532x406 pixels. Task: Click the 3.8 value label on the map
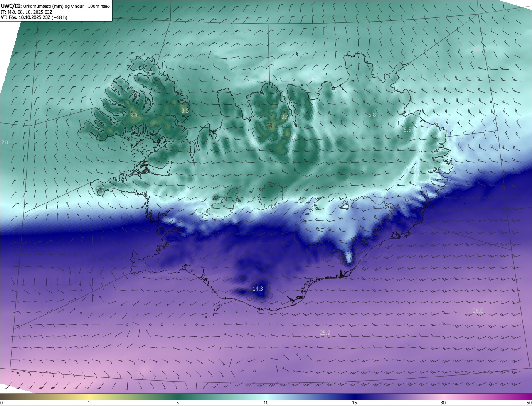click(x=133, y=116)
